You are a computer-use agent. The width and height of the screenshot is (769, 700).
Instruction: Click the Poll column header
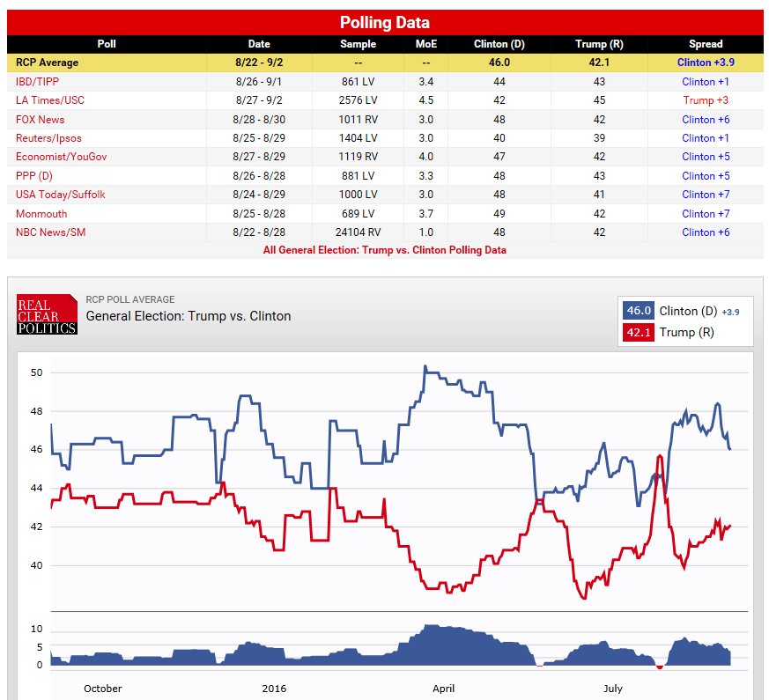[x=107, y=44]
